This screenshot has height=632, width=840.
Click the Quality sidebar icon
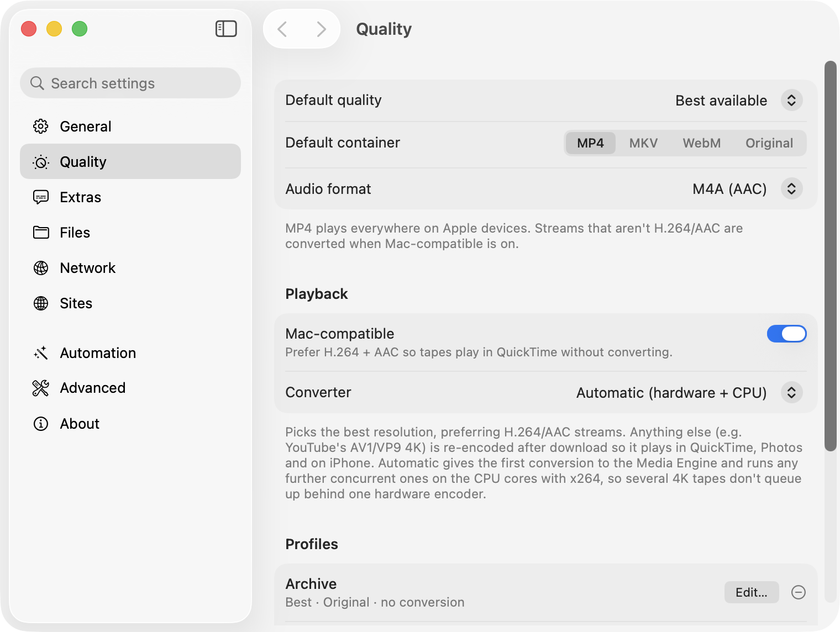tap(41, 162)
